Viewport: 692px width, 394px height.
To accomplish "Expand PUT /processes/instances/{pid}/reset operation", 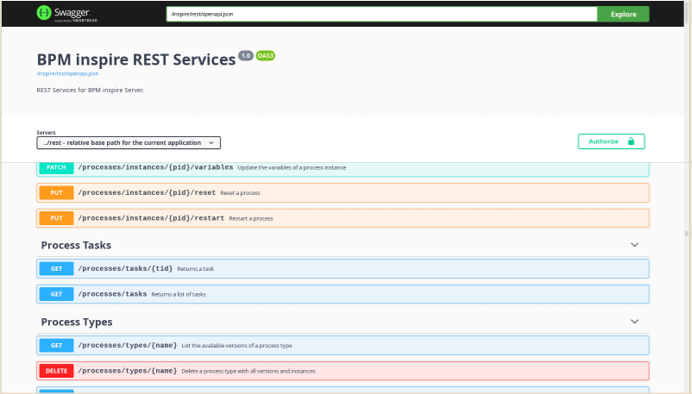I will click(343, 193).
